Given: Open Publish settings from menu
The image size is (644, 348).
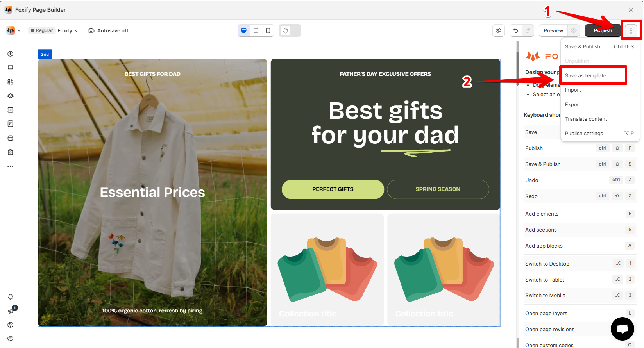Looking at the screenshot, I should tap(600, 133).
